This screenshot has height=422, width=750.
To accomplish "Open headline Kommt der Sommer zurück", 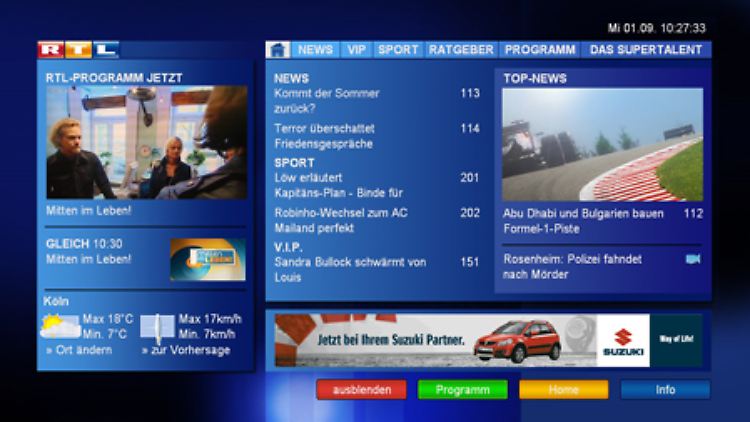I will (326, 100).
